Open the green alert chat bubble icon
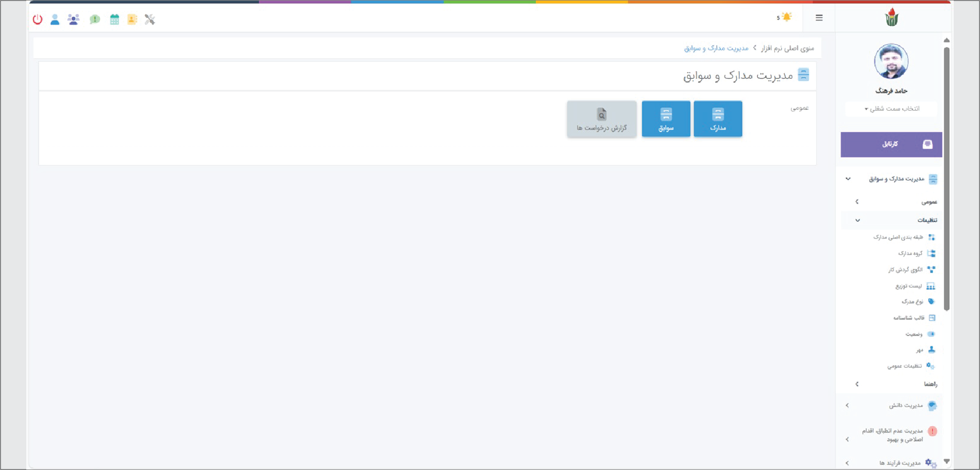980x470 pixels. click(95, 20)
